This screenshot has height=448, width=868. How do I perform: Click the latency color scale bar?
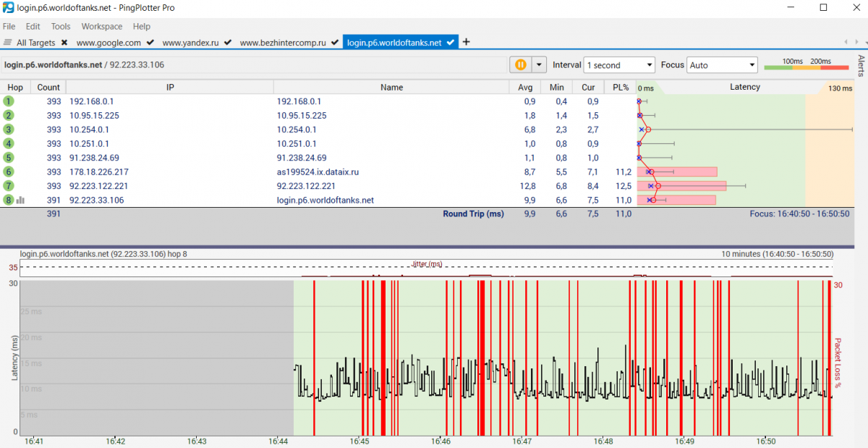click(x=806, y=67)
